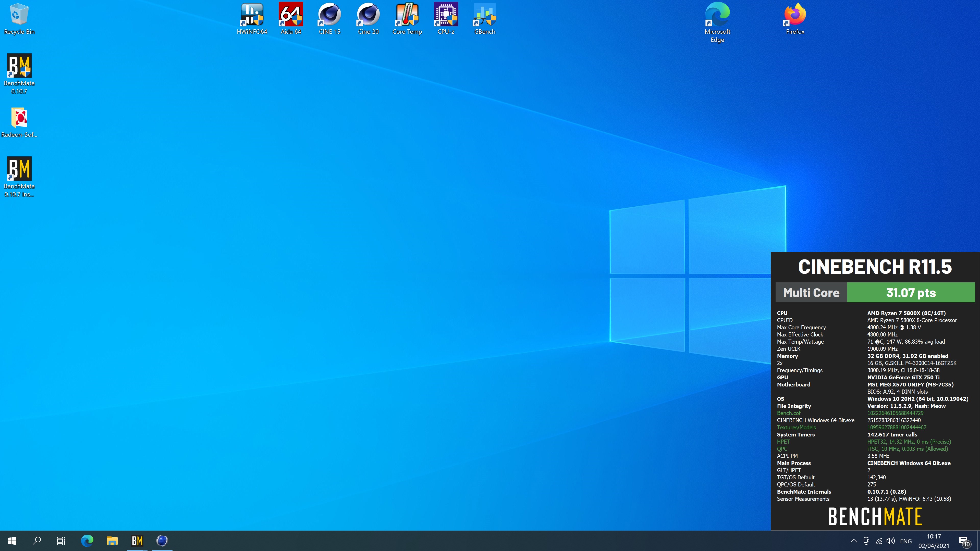Click the Sensor Measurements label
The width and height of the screenshot is (980, 551).
803,499
